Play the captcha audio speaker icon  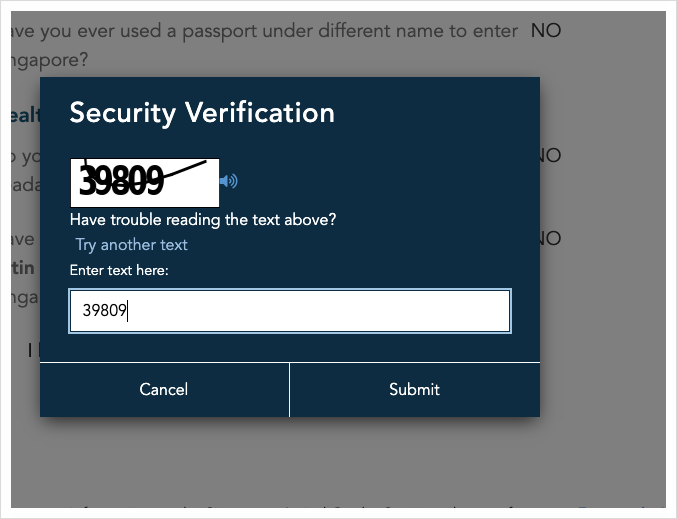click(229, 181)
